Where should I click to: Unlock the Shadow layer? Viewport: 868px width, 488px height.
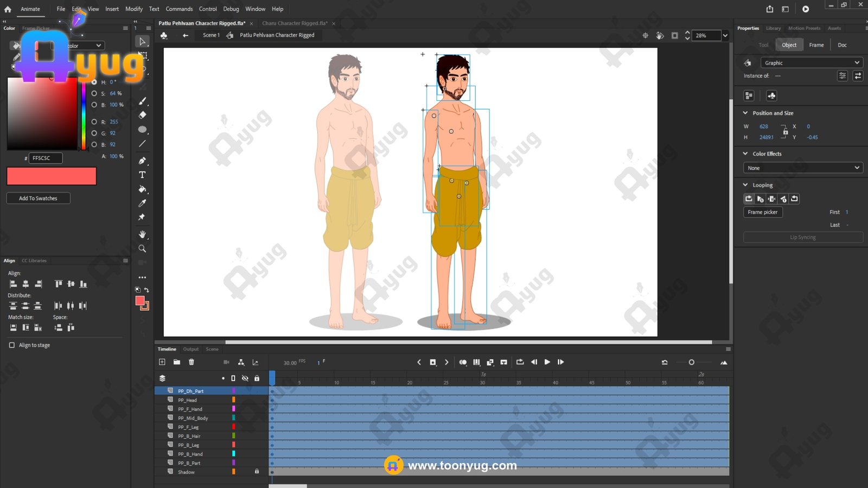257,472
